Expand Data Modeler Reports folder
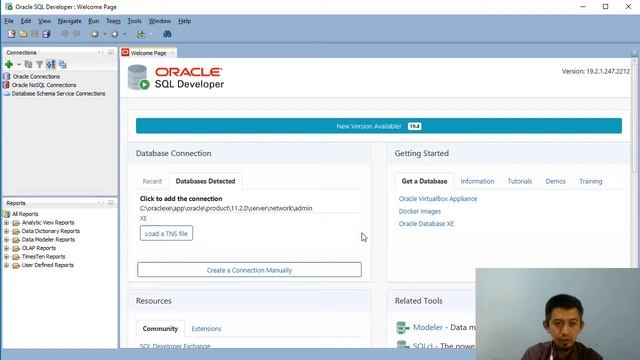This screenshot has width=640, height=360. click(x=6, y=240)
